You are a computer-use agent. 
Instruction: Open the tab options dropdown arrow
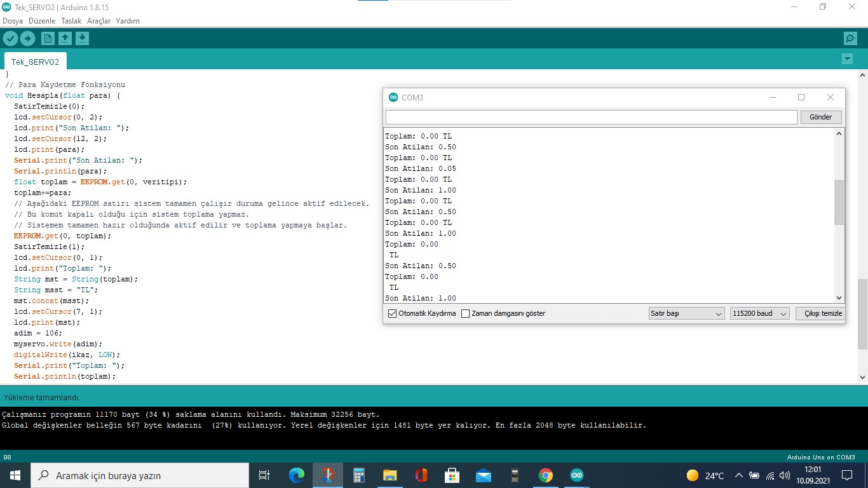[846, 59]
